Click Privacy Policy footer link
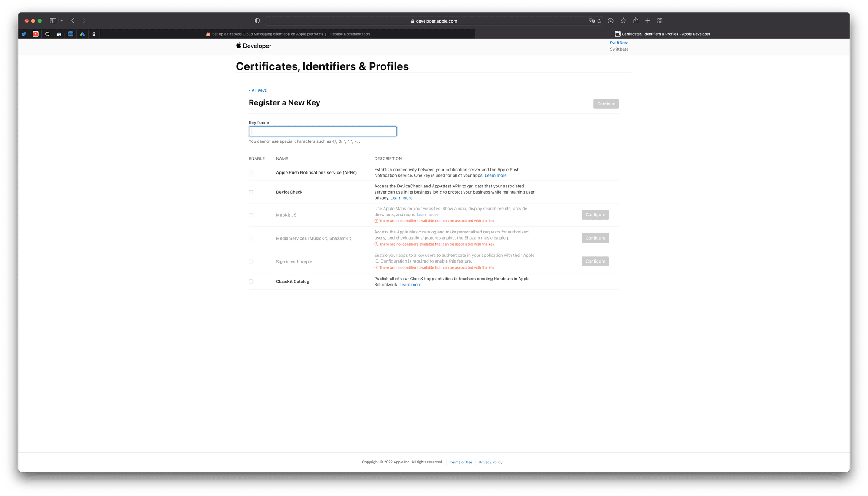This screenshot has height=496, width=868. pyautogui.click(x=490, y=461)
